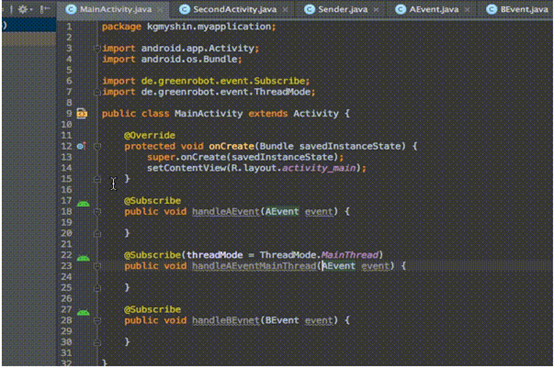The image size is (554, 368).
Task: Collapse the handleBEvnet method at line 28
Action: [x=97, y=320]
